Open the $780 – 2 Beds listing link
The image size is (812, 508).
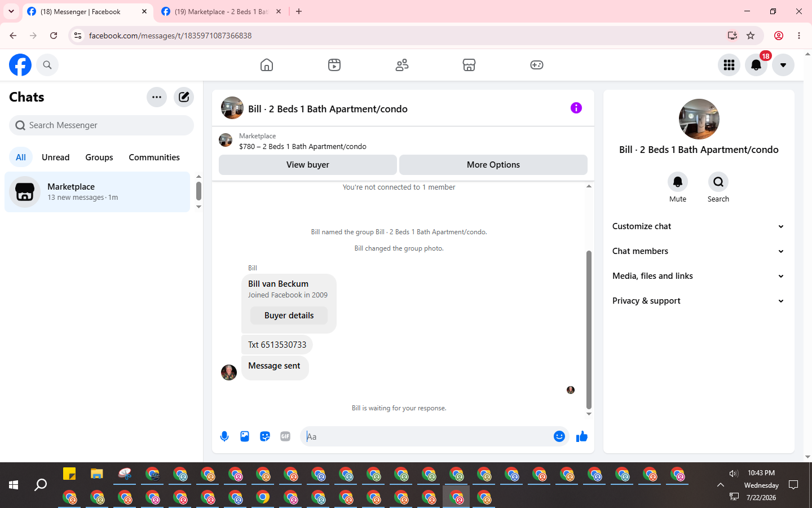click(303, 146)
